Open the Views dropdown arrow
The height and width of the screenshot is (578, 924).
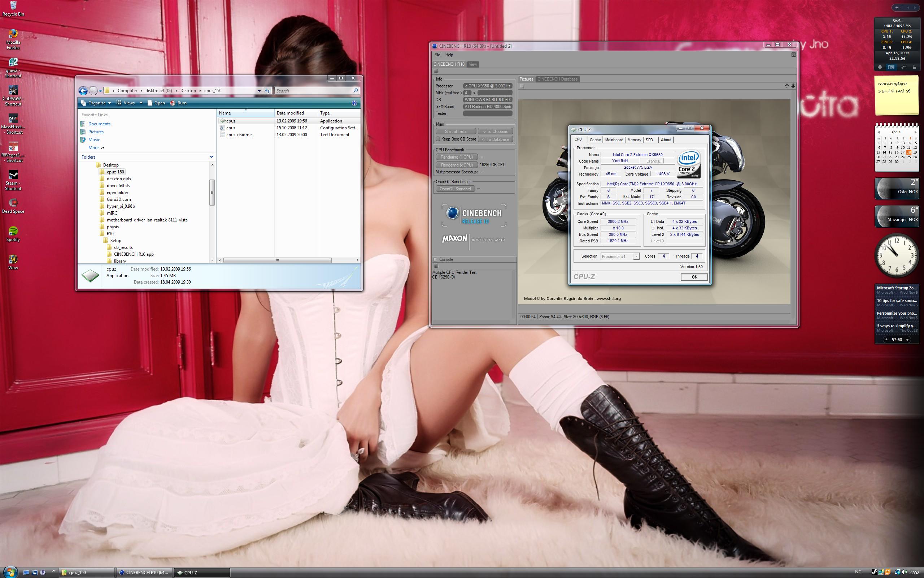click(x=141, y=103)
